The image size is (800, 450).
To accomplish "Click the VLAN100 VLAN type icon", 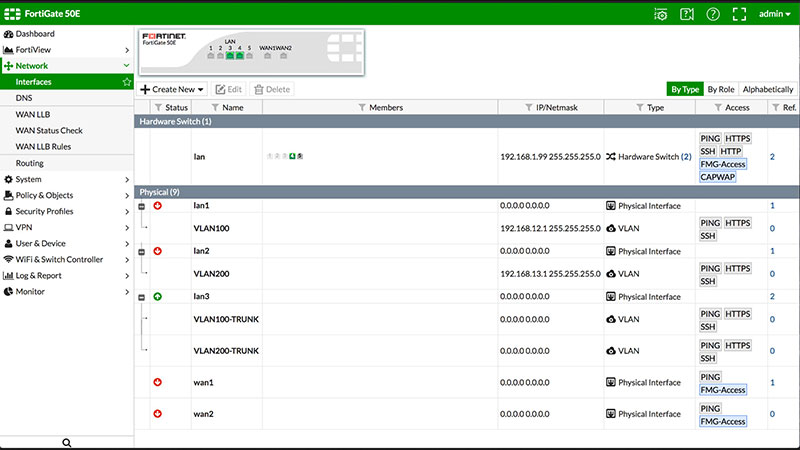I will (x=611, y=229).
